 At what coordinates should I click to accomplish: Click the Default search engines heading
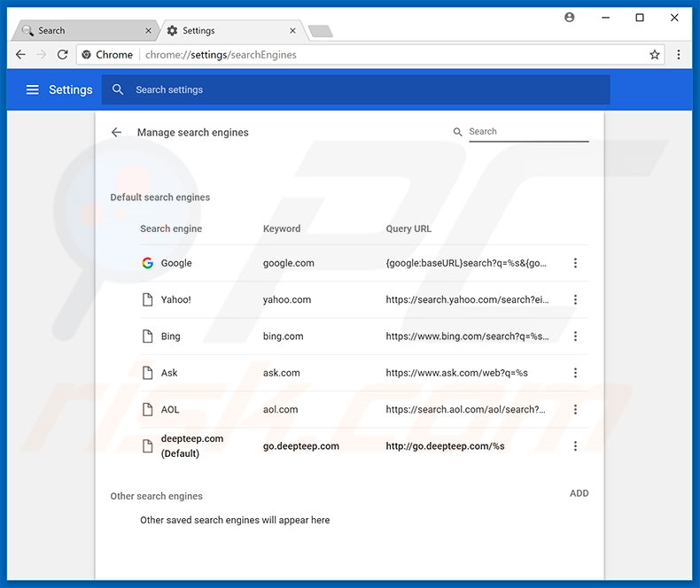click(x=159, y=197)
